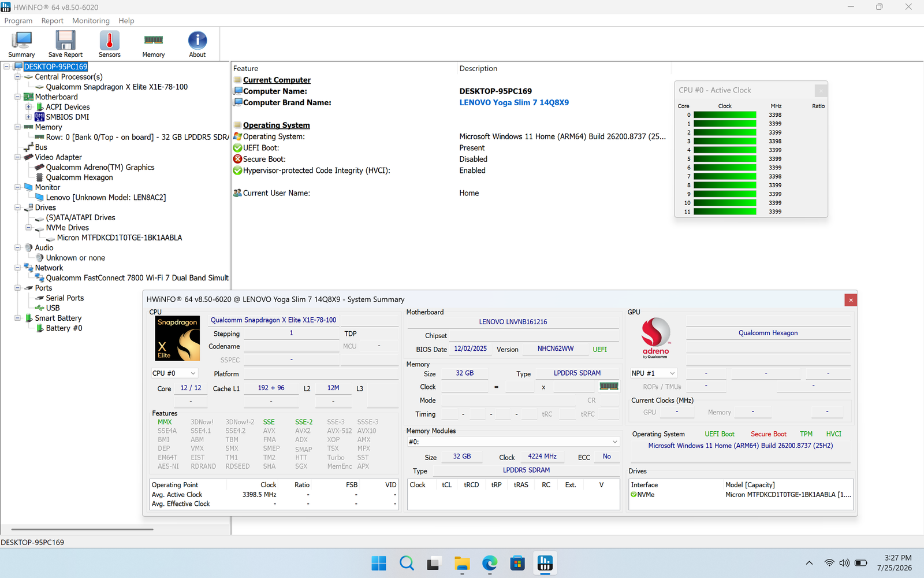Viewport: 924px width, 578px height.
Task: Click the HVCI green check icon
Action: 237,171
